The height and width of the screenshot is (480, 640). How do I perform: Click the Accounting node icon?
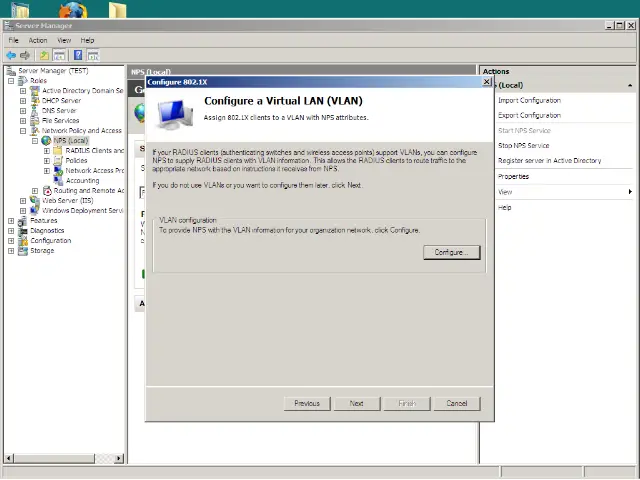pos(58,180)
